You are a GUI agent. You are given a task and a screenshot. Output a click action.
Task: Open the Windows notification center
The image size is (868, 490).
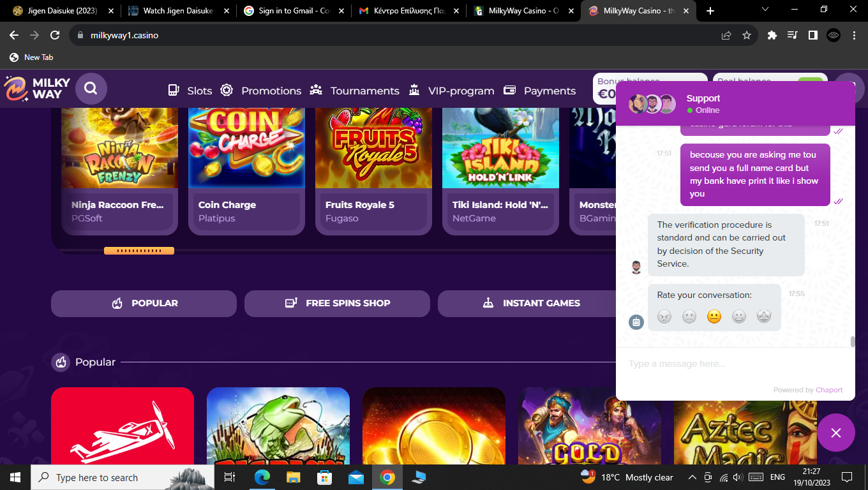pyautogui.click(x=847, y=477)
